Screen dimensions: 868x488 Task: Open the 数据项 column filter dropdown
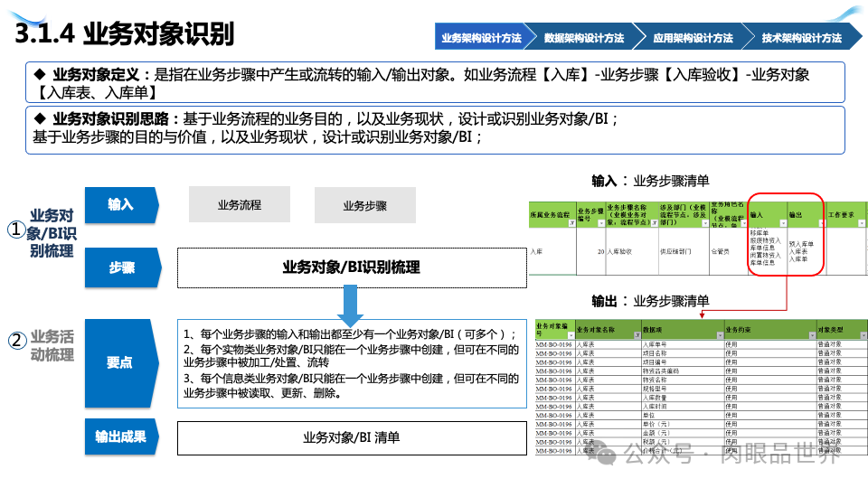tap(720, 335)
